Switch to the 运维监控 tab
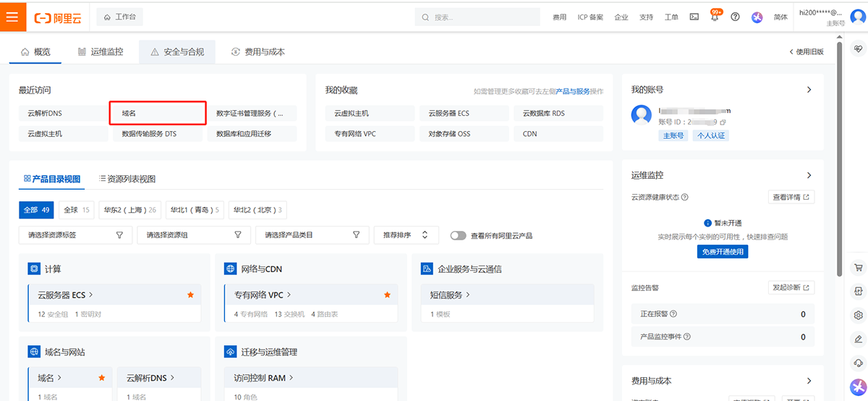 tap(101, 52)
